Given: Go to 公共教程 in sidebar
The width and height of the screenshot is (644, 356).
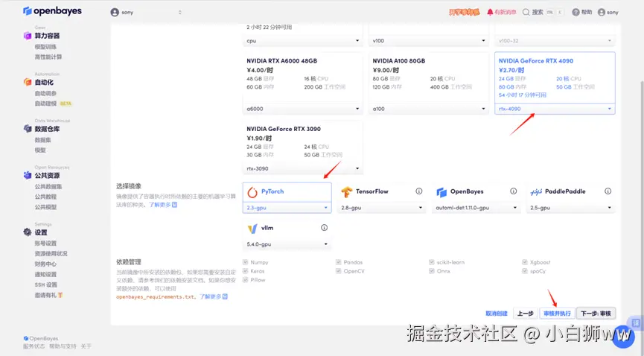Looking at the screenshot, I should (x=45, y=197).
